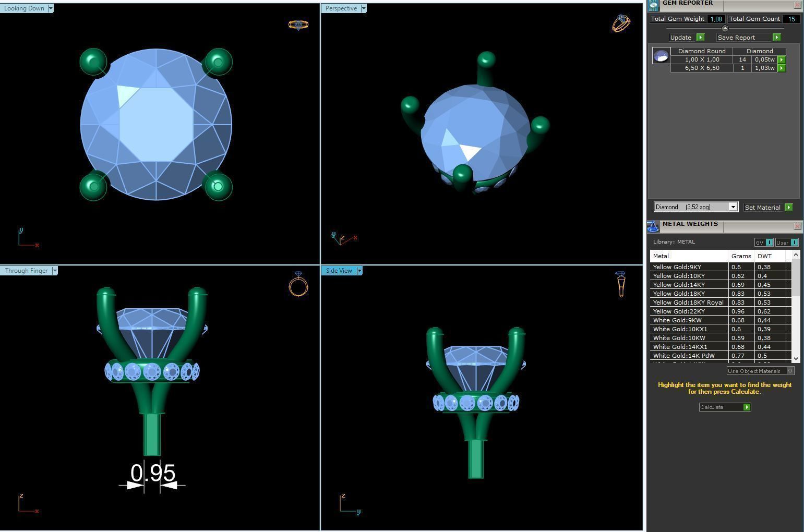The width and height of the screenshot is (804, 532).
Task: Click green arrow for 0,05tw gem row
Action: click(782, 59)
